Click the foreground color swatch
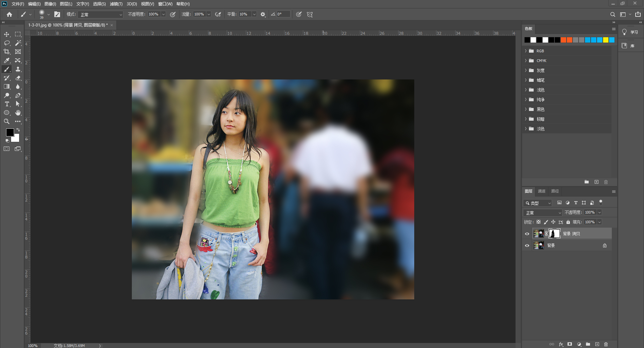 click(10, 132)
